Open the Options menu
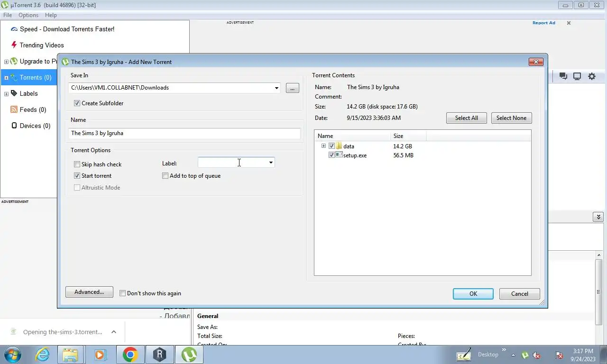The width and height of the screenshot is (607, 364). pos(28,15)
